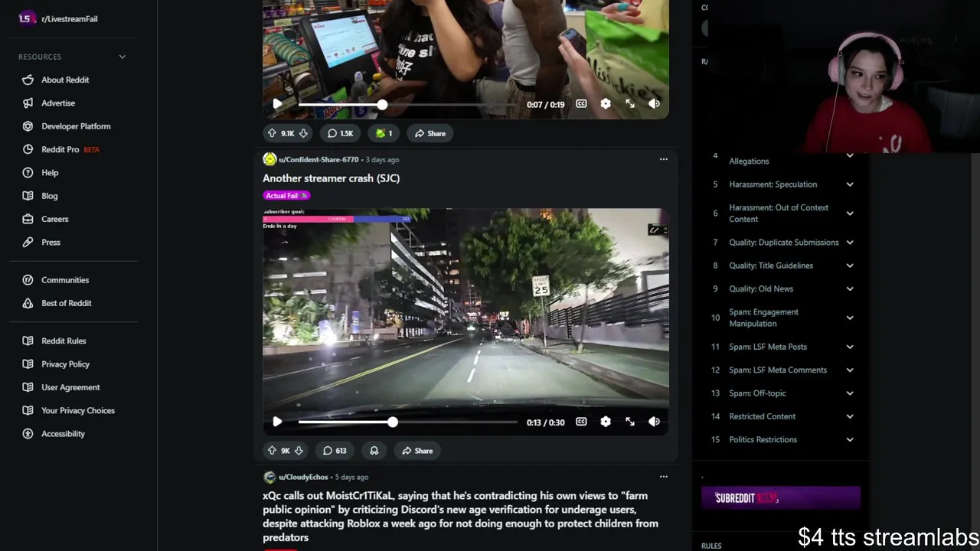Open user u/CloudyEchos profile

pos(303,477)
